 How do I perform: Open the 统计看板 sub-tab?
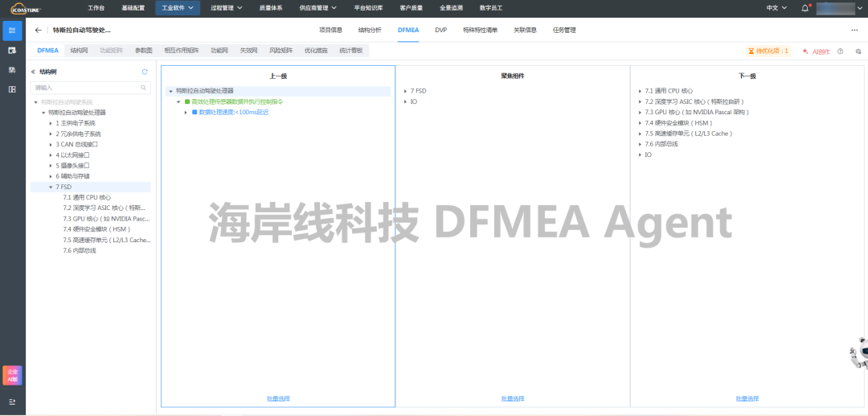(351, 51)
